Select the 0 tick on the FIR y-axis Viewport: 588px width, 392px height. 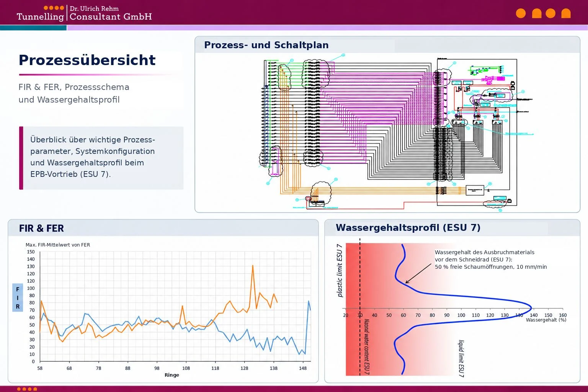(x=33, y=361)
